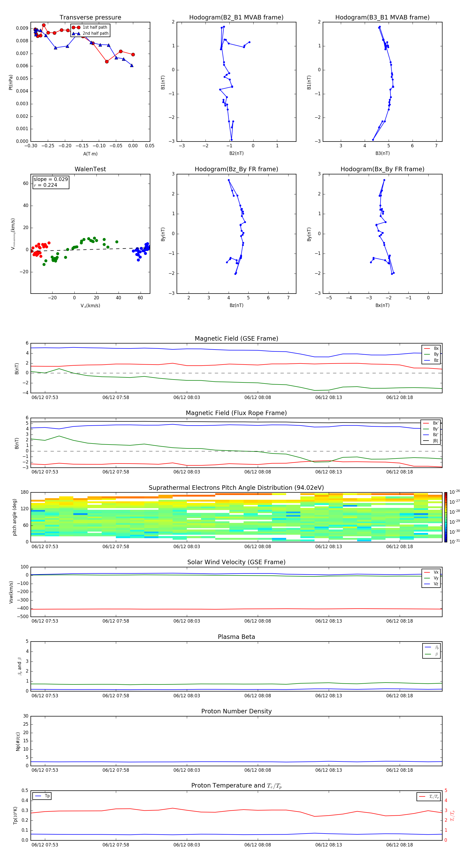Image resolution: width=473 pixels, height=868 pixels.
Task: Click the "Plasma Beta" plot title
Action: pos(236,637)
